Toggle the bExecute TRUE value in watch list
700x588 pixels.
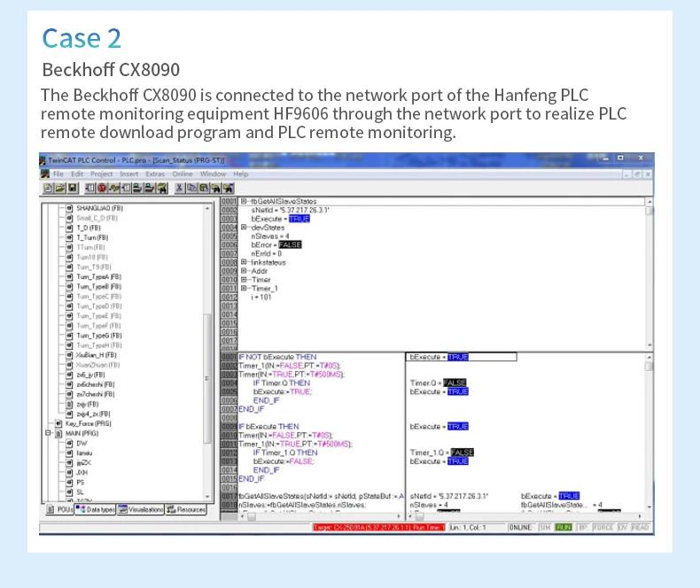click(x=299, y=218)
